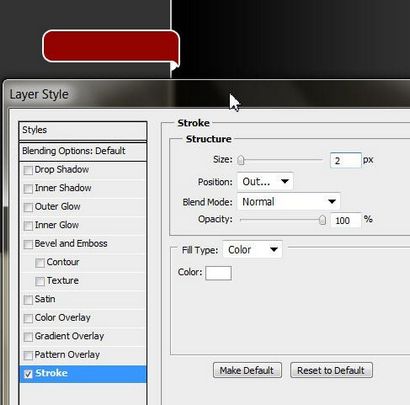
Task: Click the Reset to Default button
Action: point(331,370)
